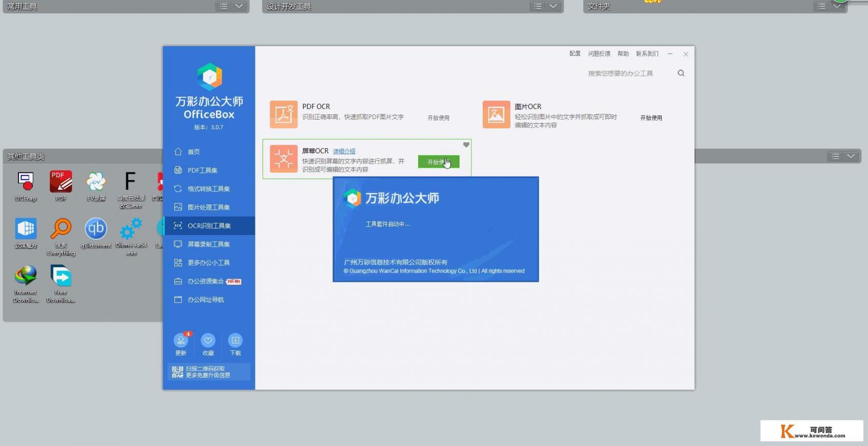This screenshot has height=446, width=868.
Task: Expand the 常用工具 panel chevron
Action: point(239,6)
